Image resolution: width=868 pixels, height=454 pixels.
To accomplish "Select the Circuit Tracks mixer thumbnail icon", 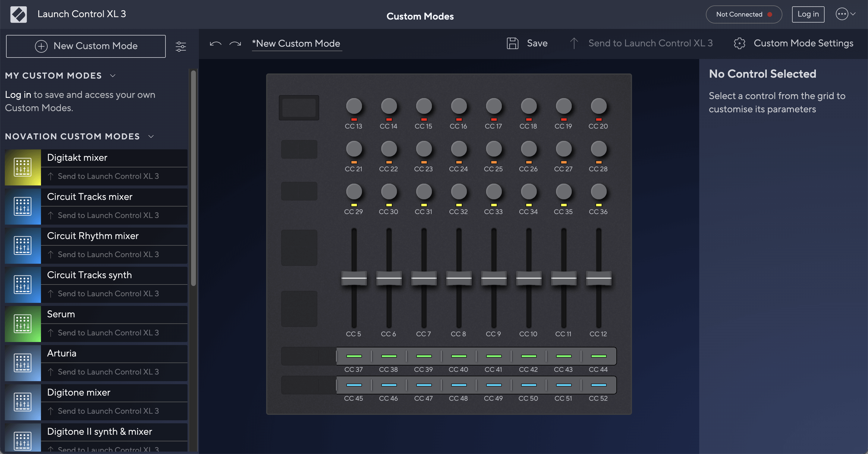I will pos(23,206).
